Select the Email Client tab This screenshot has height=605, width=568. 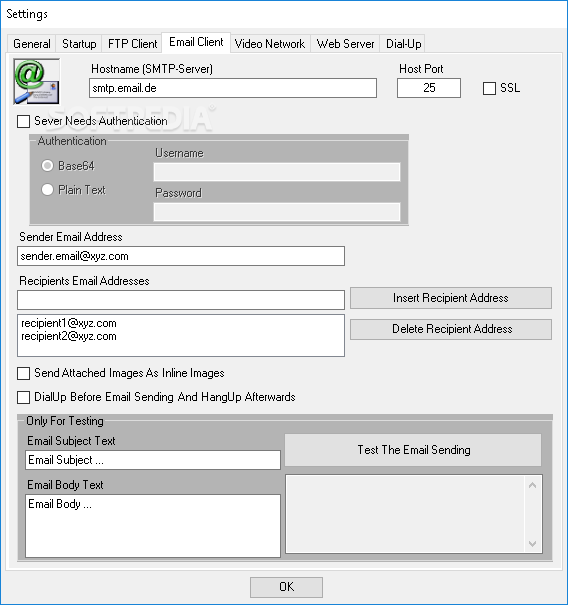(196, 42)
